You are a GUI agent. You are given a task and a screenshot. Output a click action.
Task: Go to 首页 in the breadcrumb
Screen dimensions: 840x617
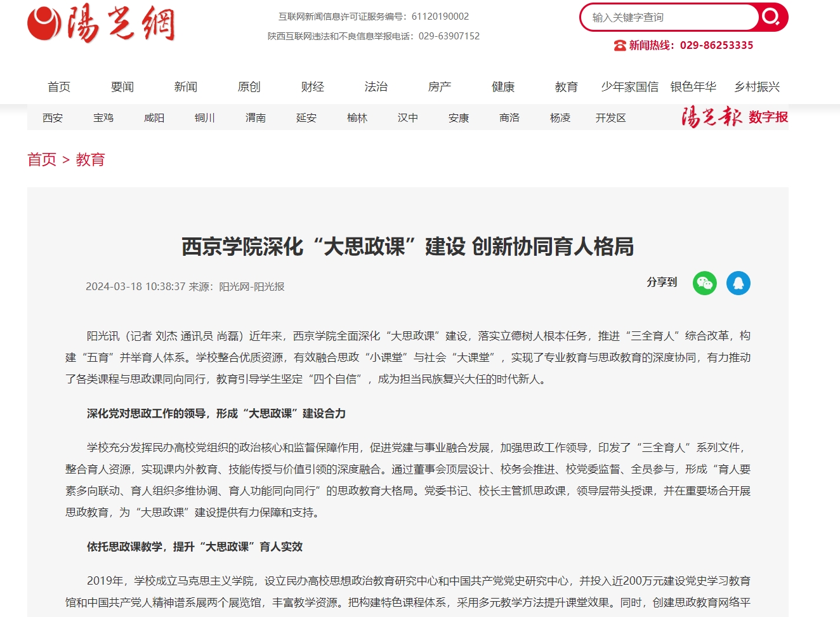42,159
